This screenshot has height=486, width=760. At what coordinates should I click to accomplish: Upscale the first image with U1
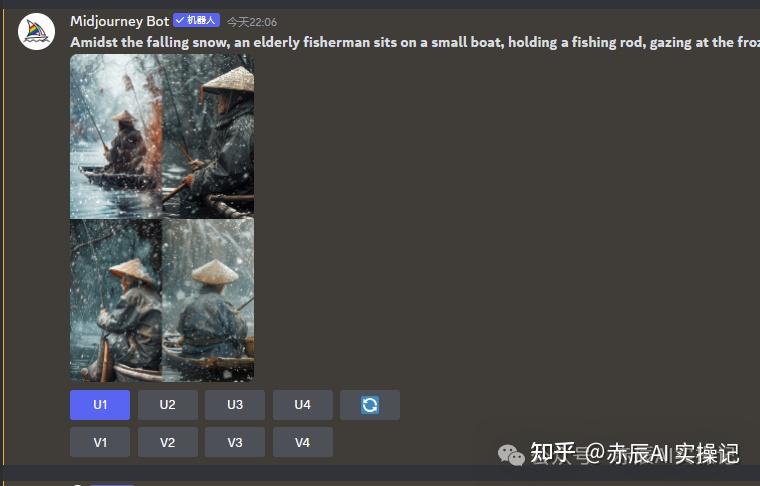[100, 405]
